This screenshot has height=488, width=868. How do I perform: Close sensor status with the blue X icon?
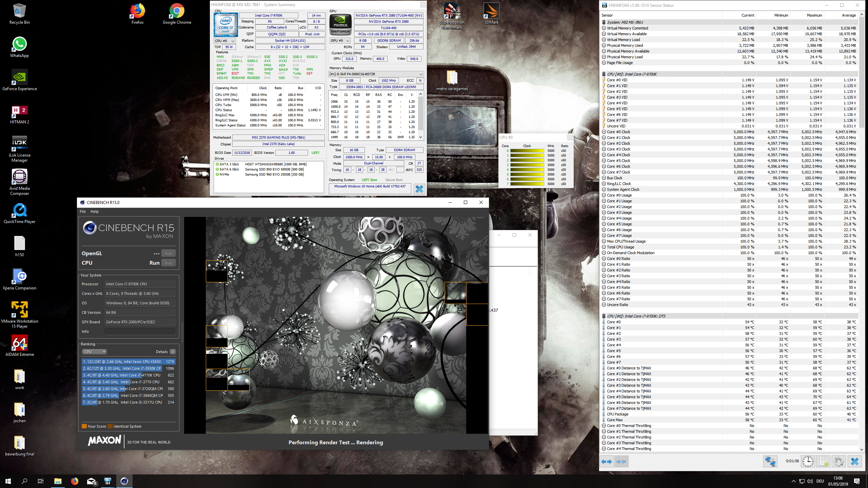(855, 462)
